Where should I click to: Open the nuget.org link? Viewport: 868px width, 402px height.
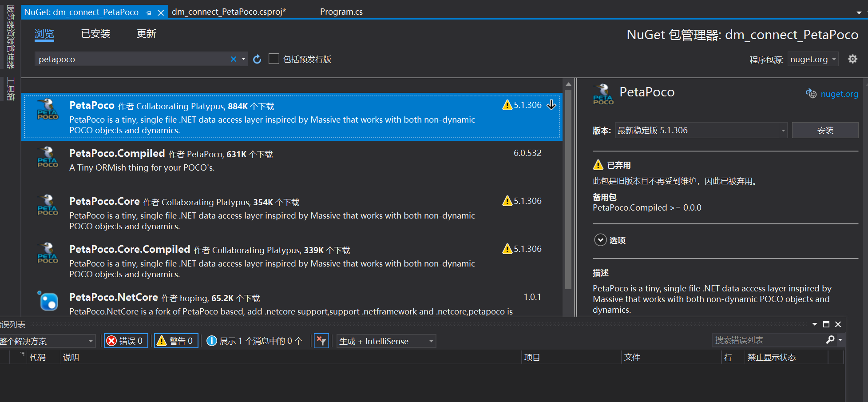point(839,94)
